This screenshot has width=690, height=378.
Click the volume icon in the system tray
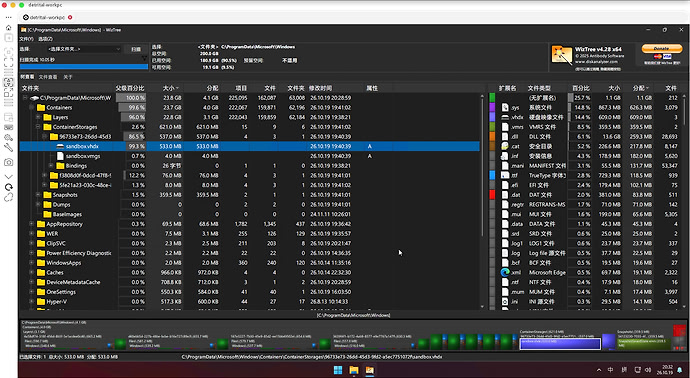point(649,370)
